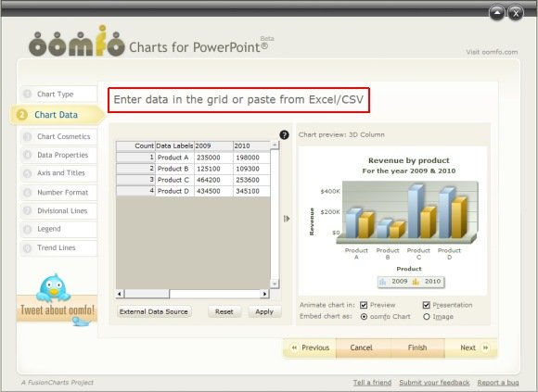Toggle the Presentation animation checkbox
Viewport: 538px width, 392px height.
(426, 305)
